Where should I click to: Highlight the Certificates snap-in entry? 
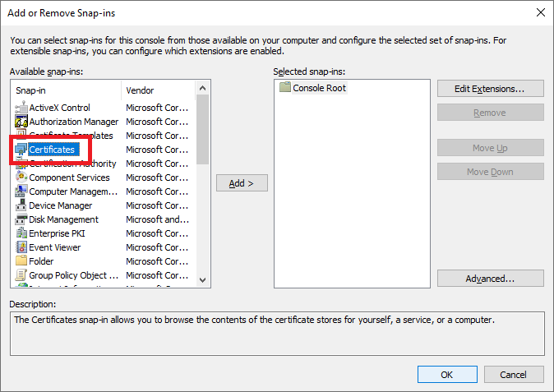coord(52,150)
